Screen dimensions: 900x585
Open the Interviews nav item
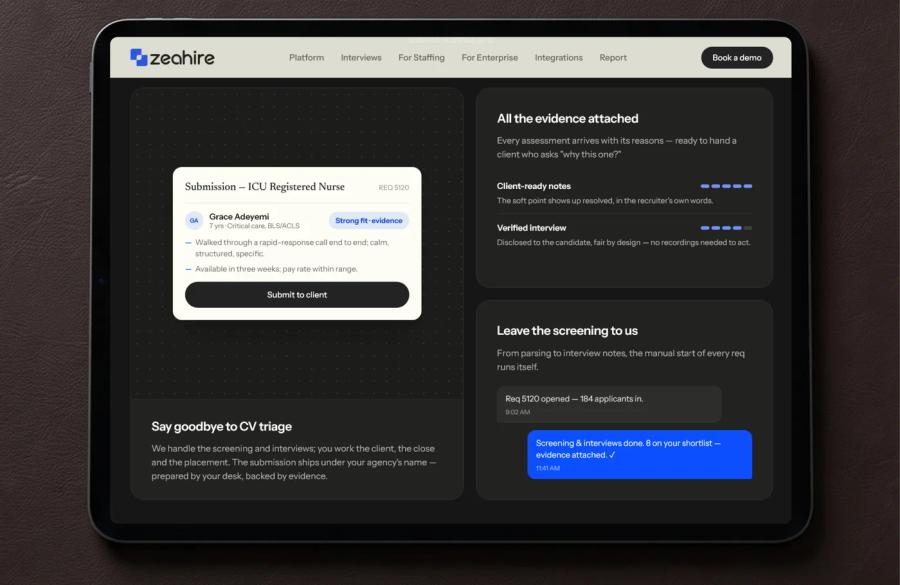tap(361, 57)
